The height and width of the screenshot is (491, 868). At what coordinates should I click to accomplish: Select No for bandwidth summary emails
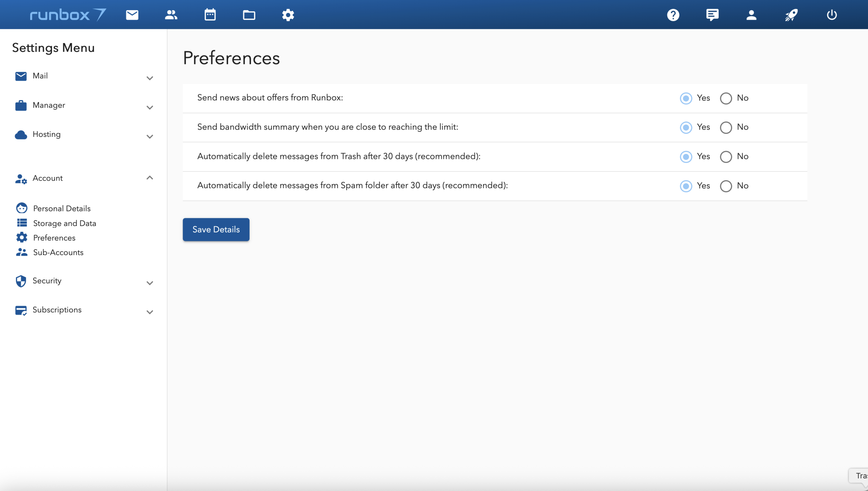[x=726, y=127]
